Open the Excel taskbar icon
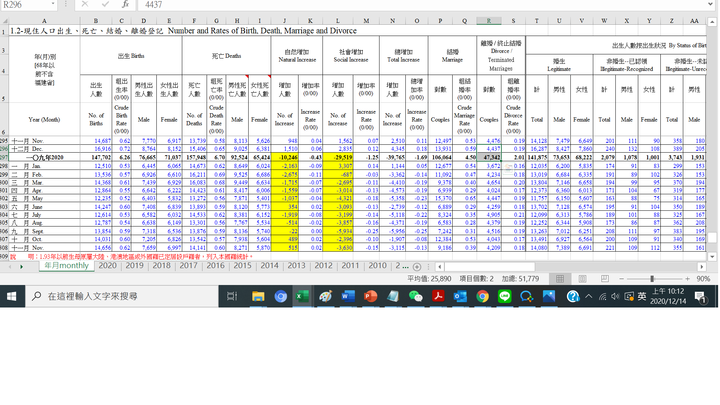This screenshot has height=405, width=720. (x=302, y=297)
